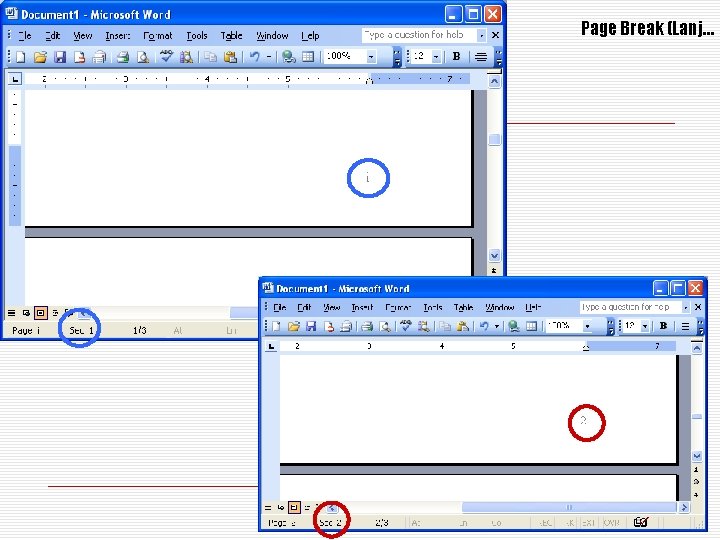Click REC indicator in bottom window status bar
This screenshot has width=720, height=540.
click(x=545, y=523)
